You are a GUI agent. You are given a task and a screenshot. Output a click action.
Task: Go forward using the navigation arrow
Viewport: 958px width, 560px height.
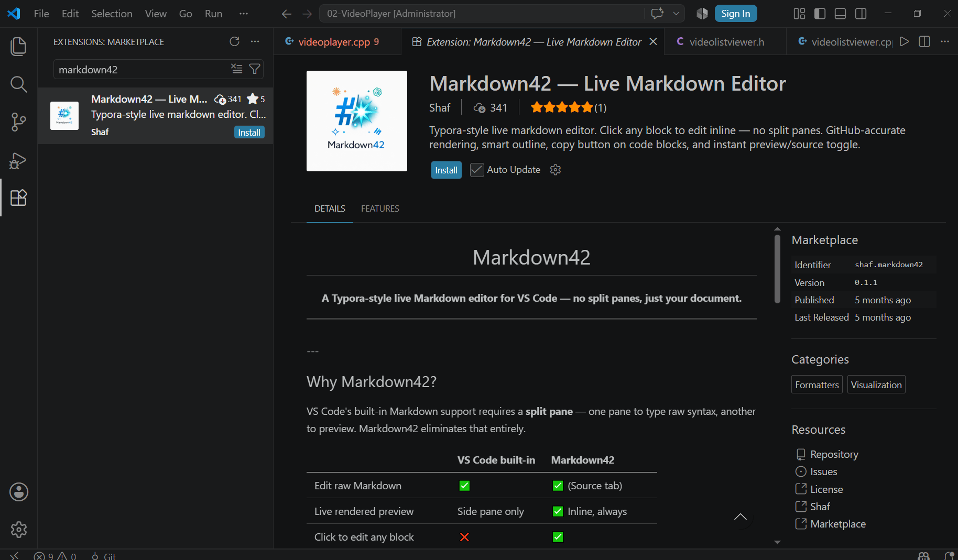click(x=307, y=14)
